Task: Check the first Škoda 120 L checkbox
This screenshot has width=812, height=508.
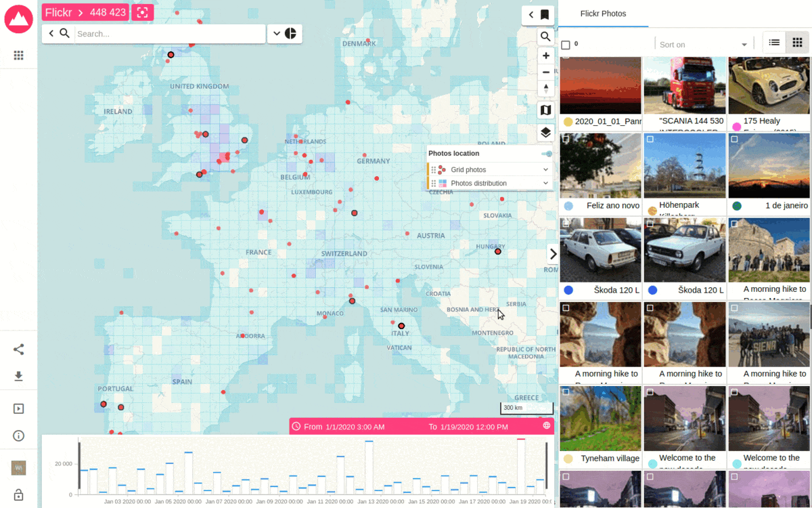Action: pos(566,223)
